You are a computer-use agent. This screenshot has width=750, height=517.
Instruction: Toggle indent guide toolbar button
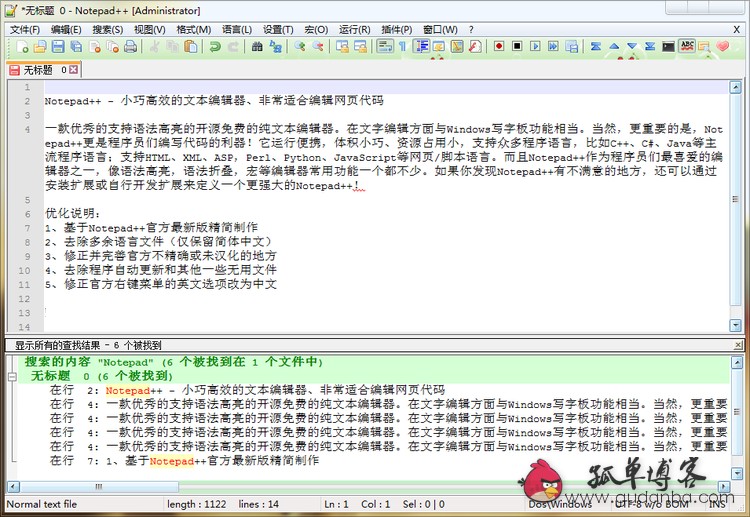click(421, 46)
